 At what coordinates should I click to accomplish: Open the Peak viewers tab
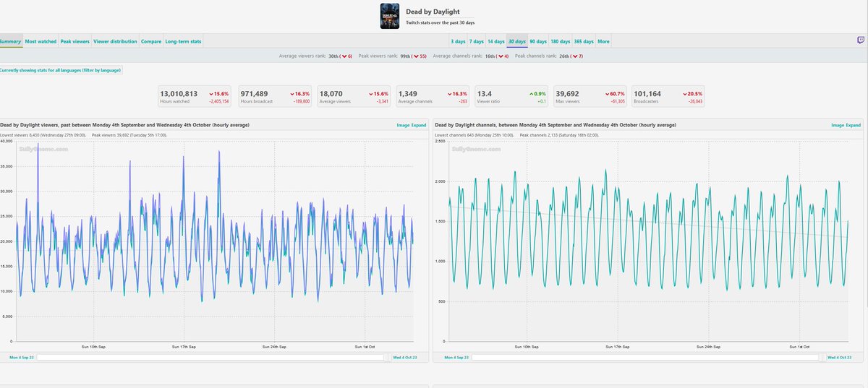tap(75, 41)
